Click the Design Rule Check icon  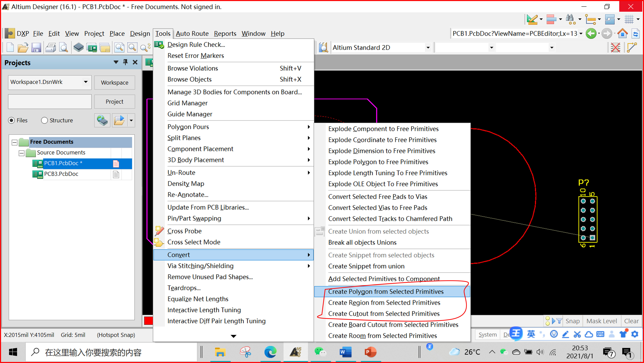coord(159,45)
